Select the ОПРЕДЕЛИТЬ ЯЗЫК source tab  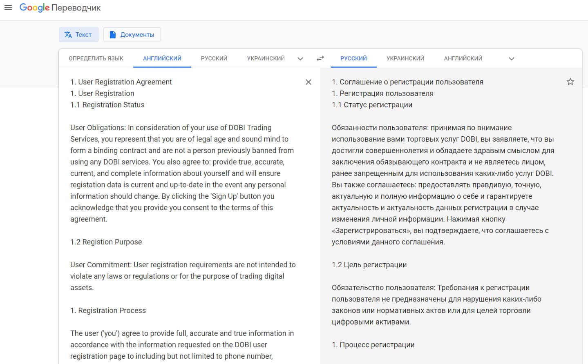click(96, 58)
